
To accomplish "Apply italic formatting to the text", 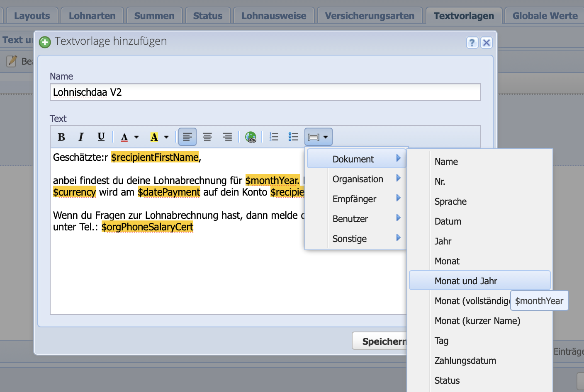I will pyautogui.click(x=81, y=137).
